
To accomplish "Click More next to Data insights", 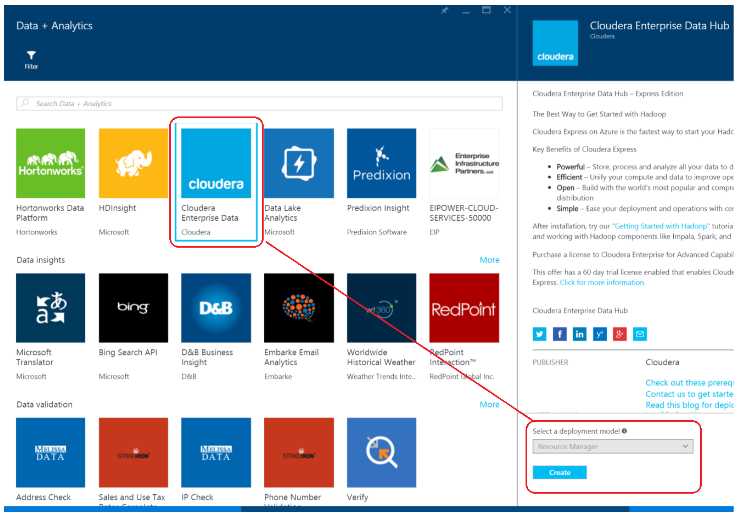I will [489, 260].
